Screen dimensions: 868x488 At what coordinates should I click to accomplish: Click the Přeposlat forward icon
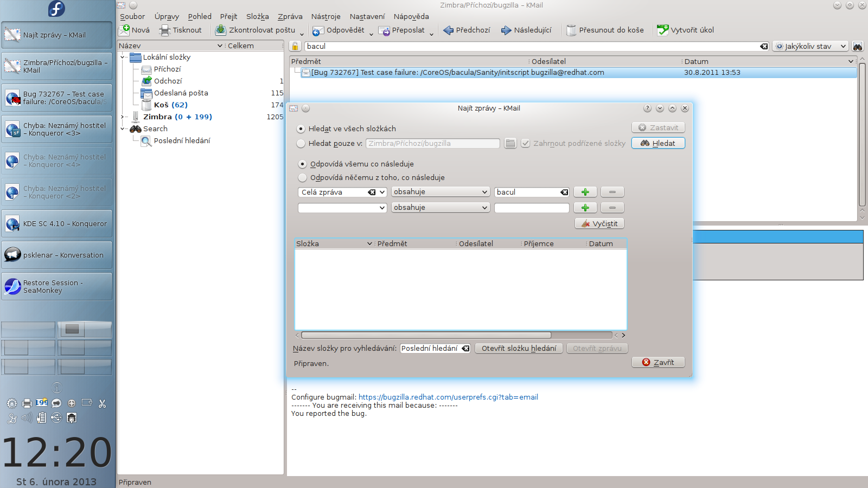pyautogui.click(x=384, y=30)
